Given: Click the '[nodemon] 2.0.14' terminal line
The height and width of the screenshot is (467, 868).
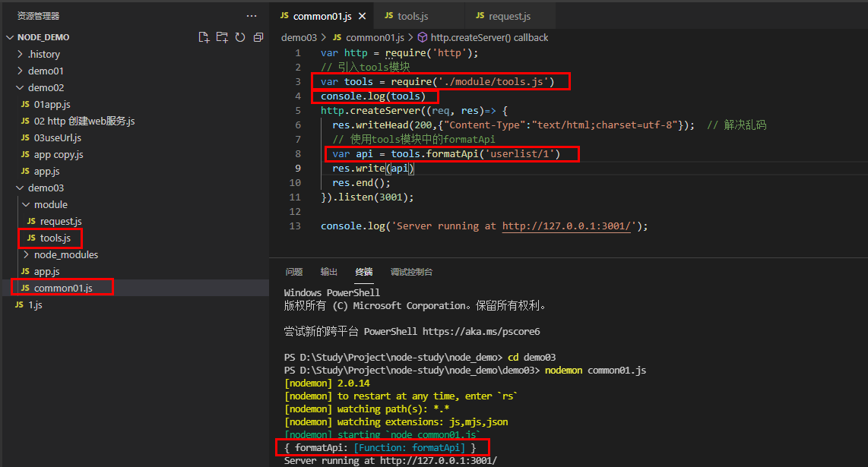Looking at the screenshot, I should pyautogui.click(x=327, y=383).
